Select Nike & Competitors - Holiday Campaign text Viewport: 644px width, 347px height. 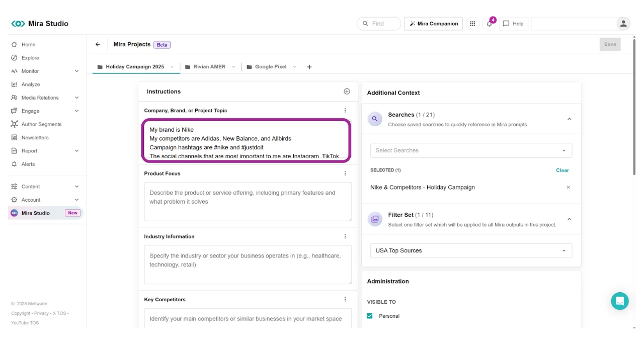423,187
